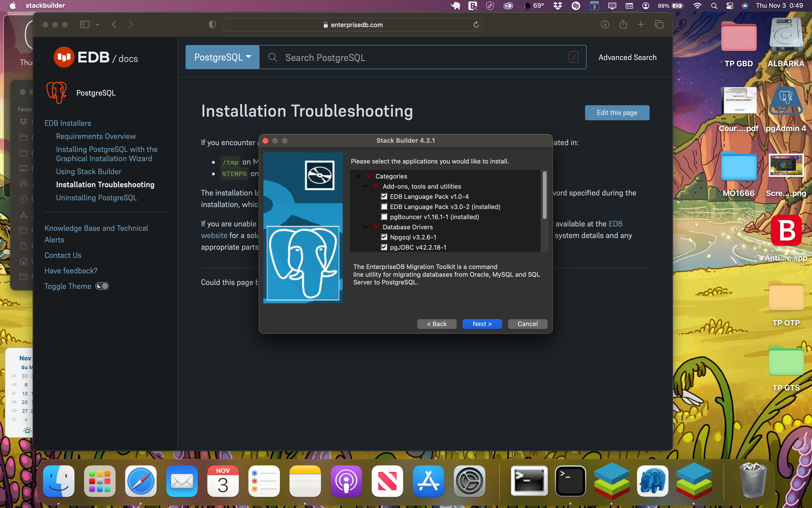This screenshot has height=508, width=812.
Task: Go back in Safari
Action: pos(114,24)
